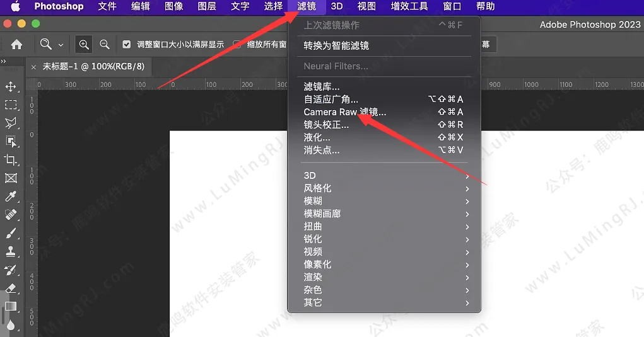
Task: Toggle 缩放所有窗口 checkbox
Action: 237,44
